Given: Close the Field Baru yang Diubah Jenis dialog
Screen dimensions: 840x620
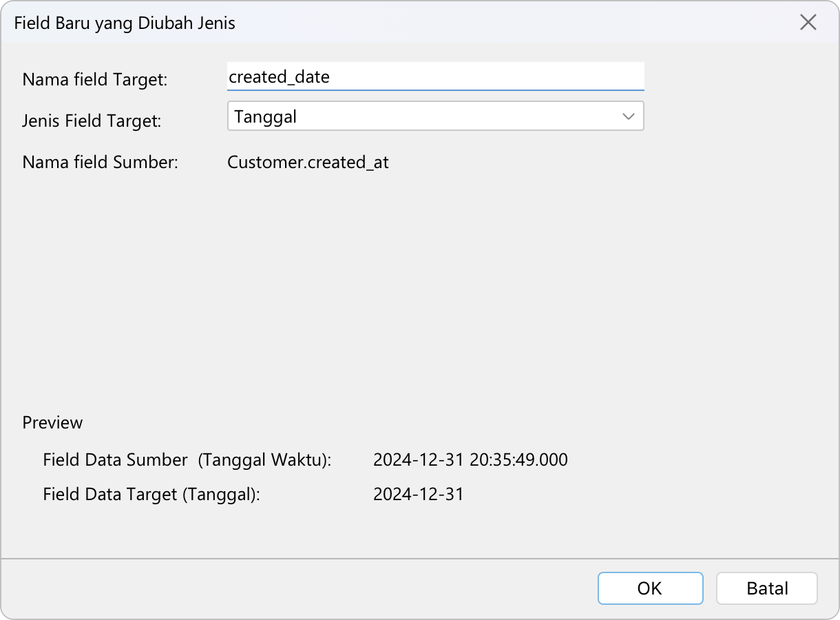Looking at the screenshot, I should pyautogui.click(x=808, y=23).
